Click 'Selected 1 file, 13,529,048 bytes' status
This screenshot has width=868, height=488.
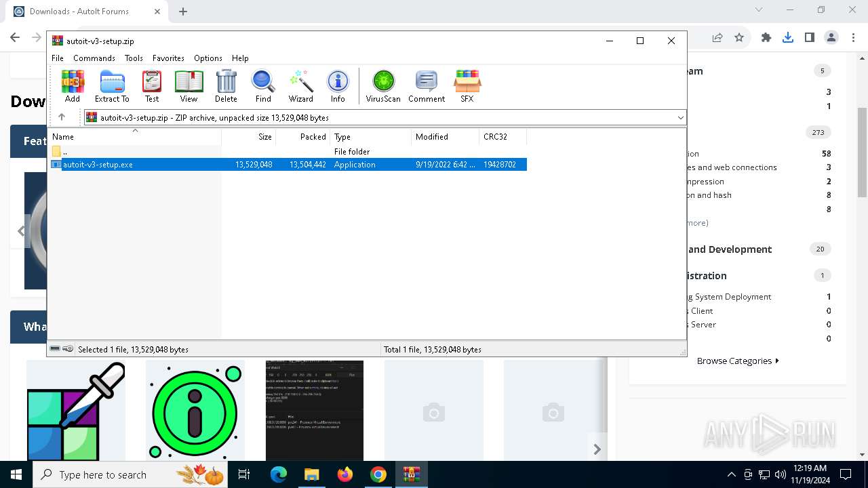pos(133,350)
